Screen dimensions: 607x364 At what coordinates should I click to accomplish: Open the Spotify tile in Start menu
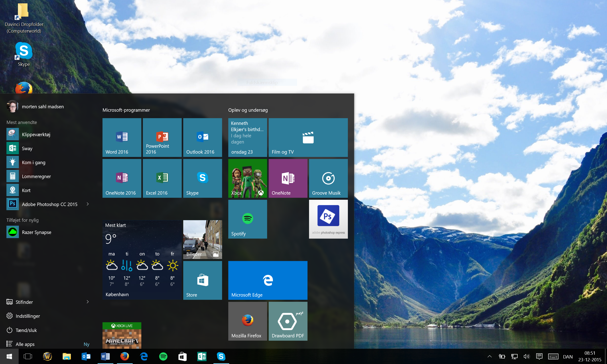click(x=247, y=219)
